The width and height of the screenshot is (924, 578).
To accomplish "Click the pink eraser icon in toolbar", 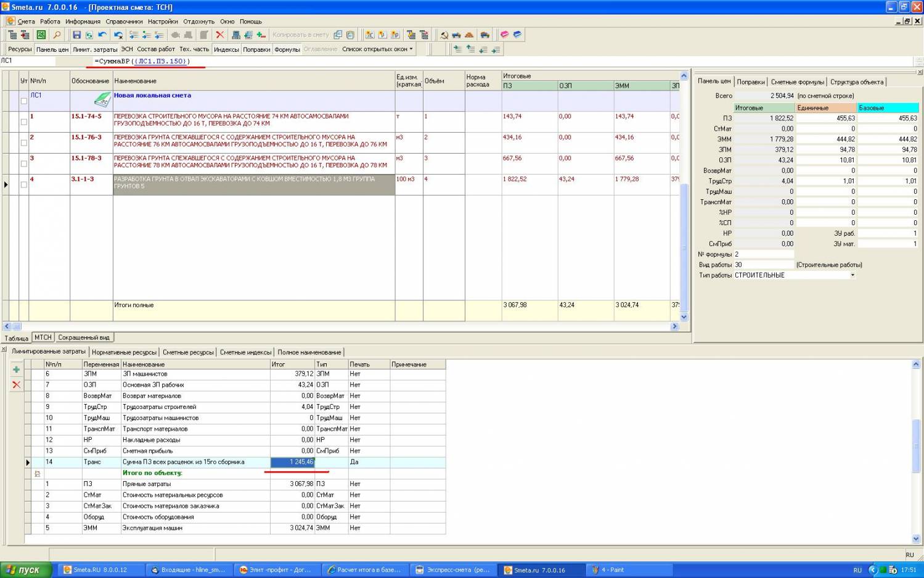I will coord(504,35).
